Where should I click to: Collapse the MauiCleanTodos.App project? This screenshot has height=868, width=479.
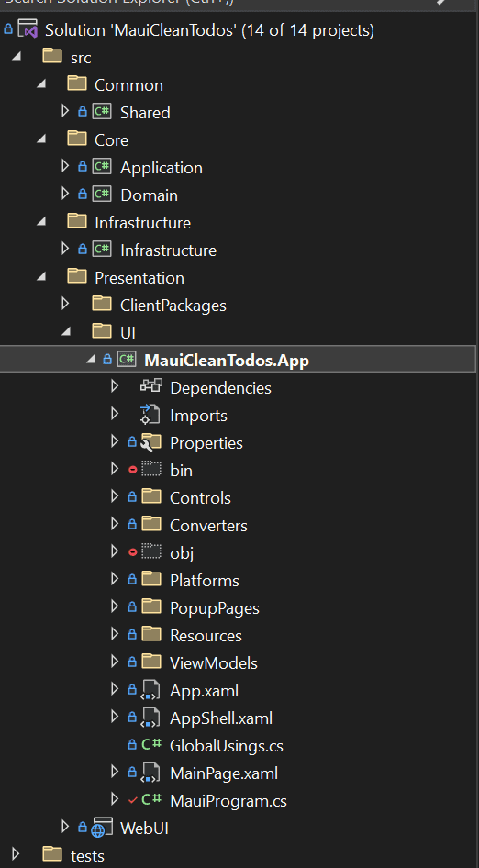click(91, 360)
